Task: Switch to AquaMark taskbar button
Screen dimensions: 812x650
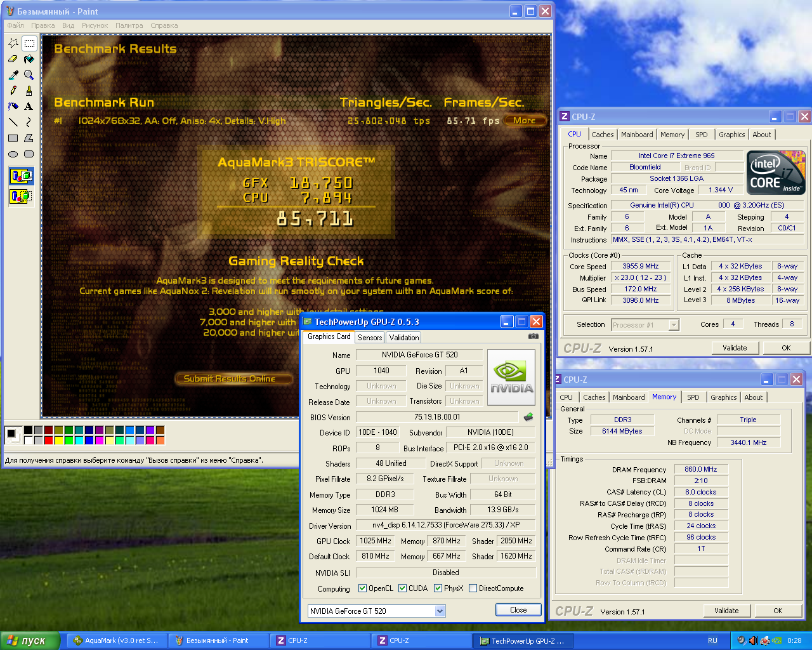Action: tap(116, 640)
